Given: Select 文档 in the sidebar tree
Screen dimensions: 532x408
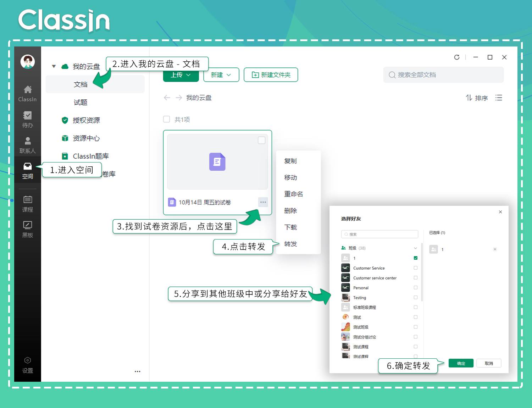Looking at the screenshot, I should tap(95, 84).
